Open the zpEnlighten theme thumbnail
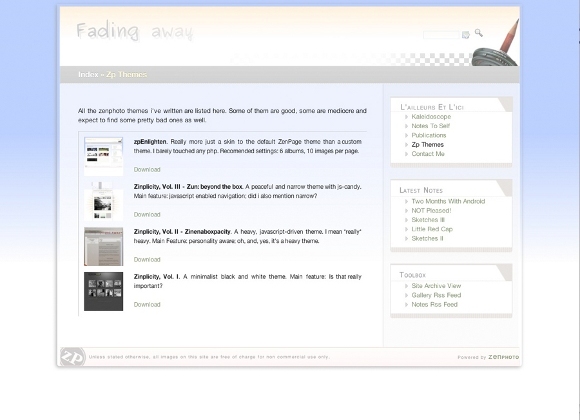The height and width of the screenshot is (420, 580). point(104,156)
